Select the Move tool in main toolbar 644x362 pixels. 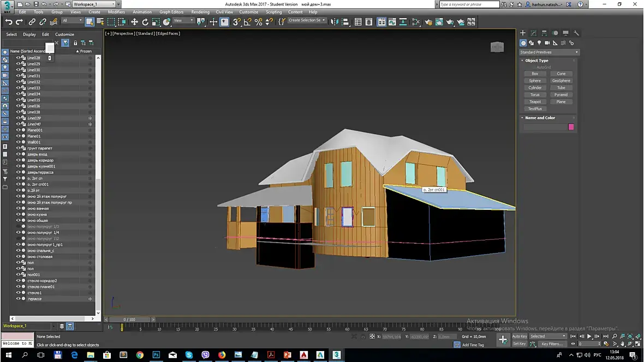[x=134, y=22]
